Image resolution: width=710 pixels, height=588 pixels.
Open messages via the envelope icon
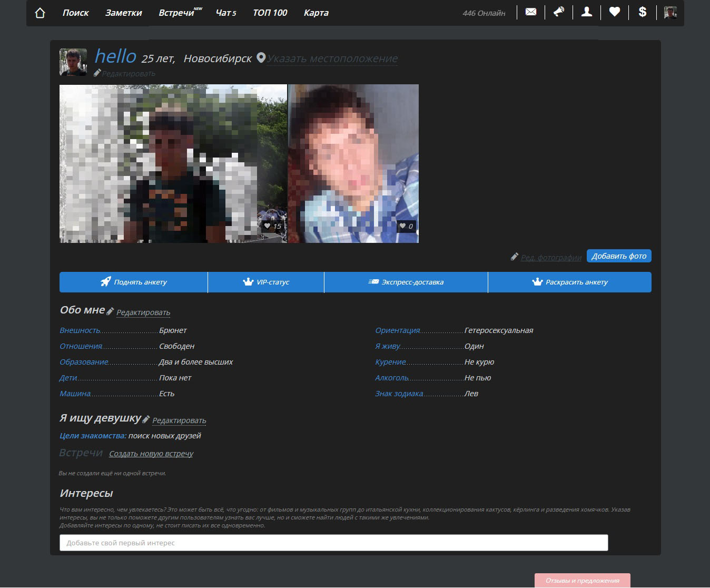pyautogui.click(x=531, y=12)
